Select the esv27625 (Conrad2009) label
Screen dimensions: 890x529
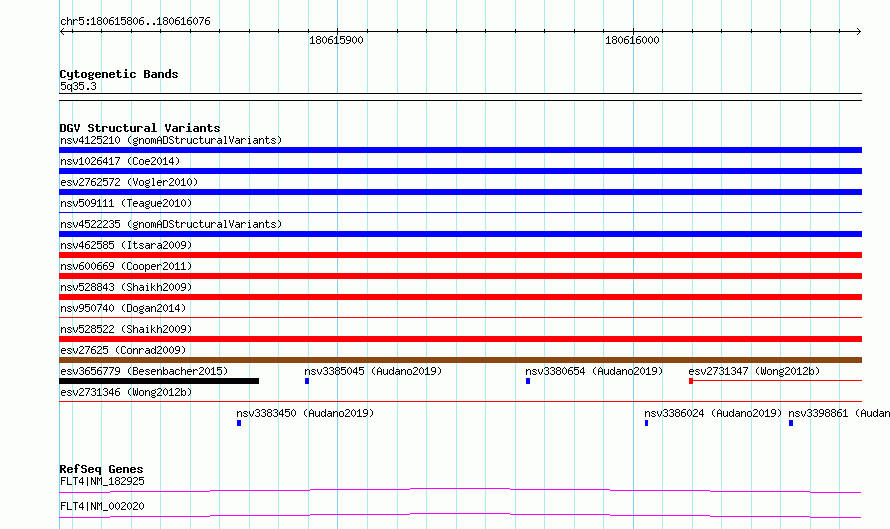pos(123,350)
